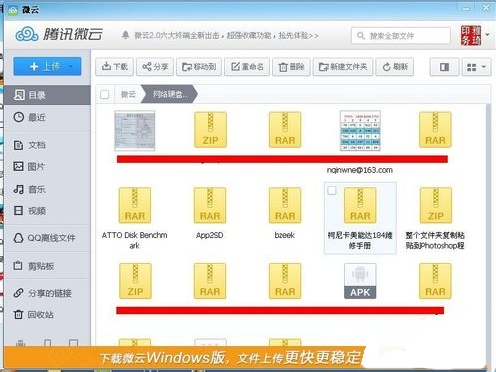Image resolution: width=496 pixels, height=372 pixels.
Task: Select 目录 in the sidebar
Action: pyautogui.click(x=47, y=95)
